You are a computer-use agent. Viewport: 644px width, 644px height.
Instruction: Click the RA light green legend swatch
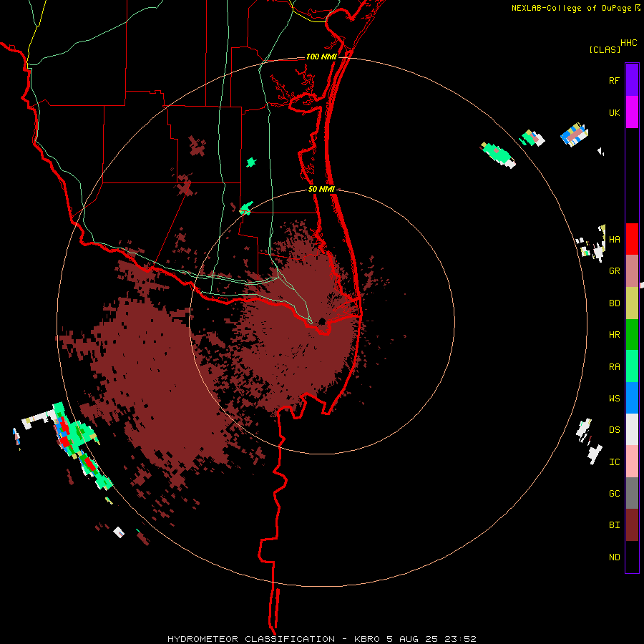[632, 366]
